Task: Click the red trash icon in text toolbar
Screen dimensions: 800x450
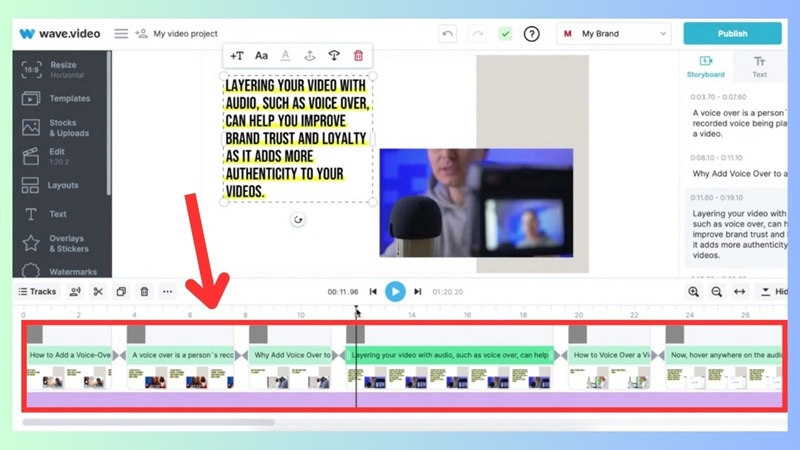Action: pyautogui.click(x=359, y=56)
